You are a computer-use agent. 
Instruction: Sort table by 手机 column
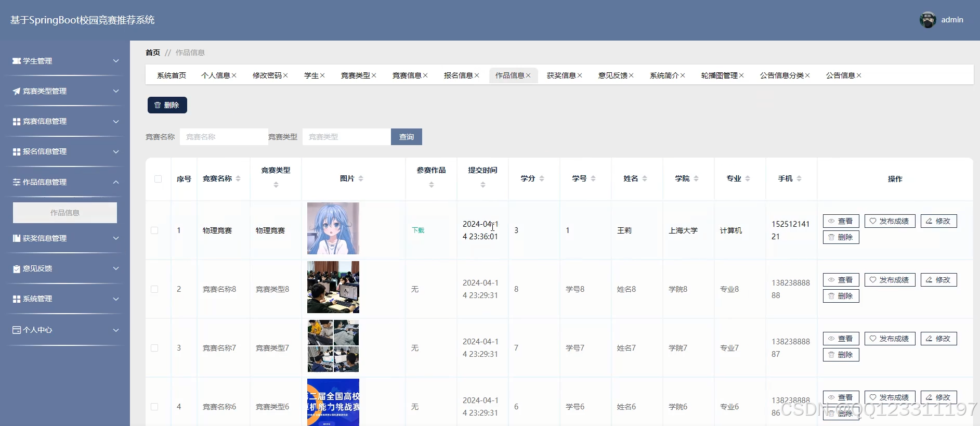tap(799, 178)
